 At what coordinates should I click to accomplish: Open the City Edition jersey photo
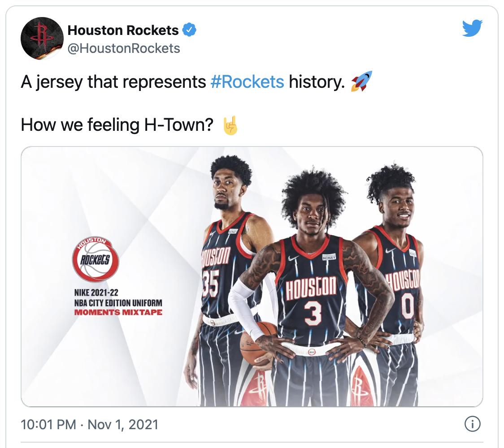(x=252, y=276)
